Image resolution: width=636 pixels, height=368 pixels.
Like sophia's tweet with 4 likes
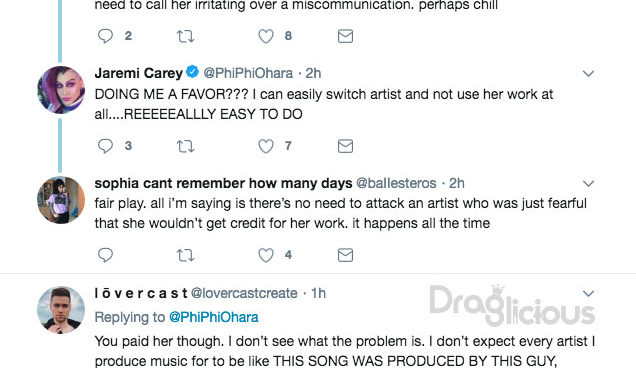(266, 255)
